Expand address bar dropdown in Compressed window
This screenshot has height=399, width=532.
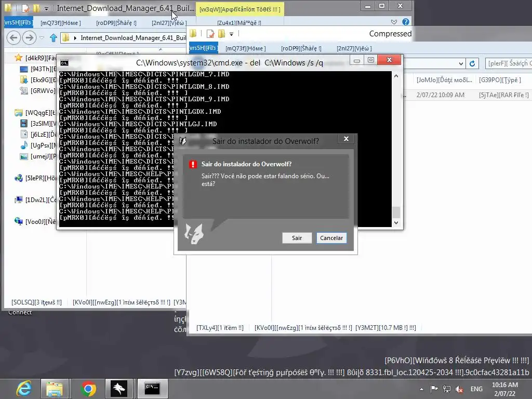point(461,63)
